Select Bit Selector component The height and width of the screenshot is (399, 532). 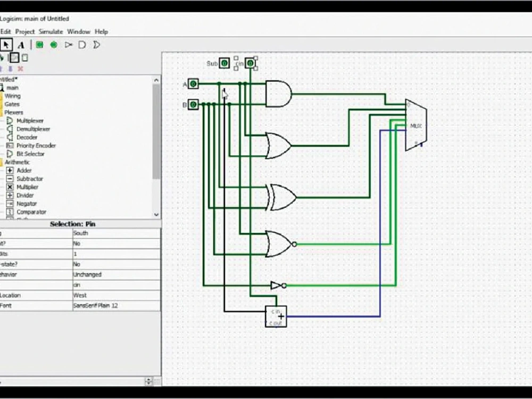(30, 154)
